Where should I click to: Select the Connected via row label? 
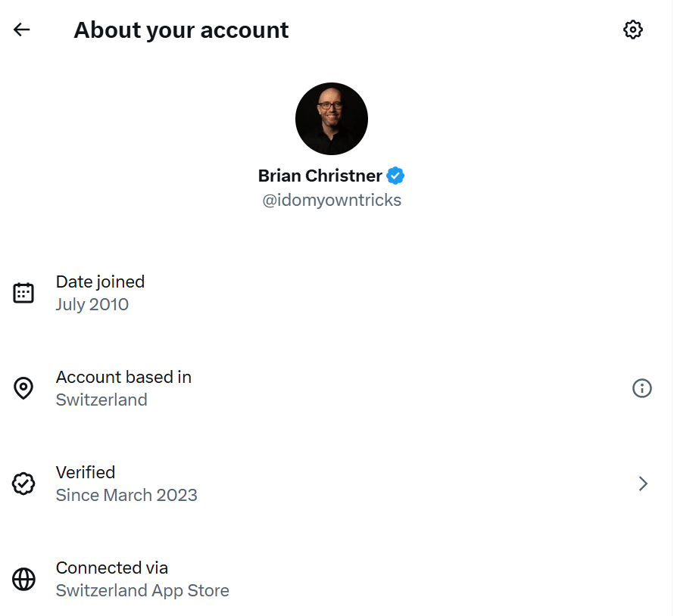112,568
